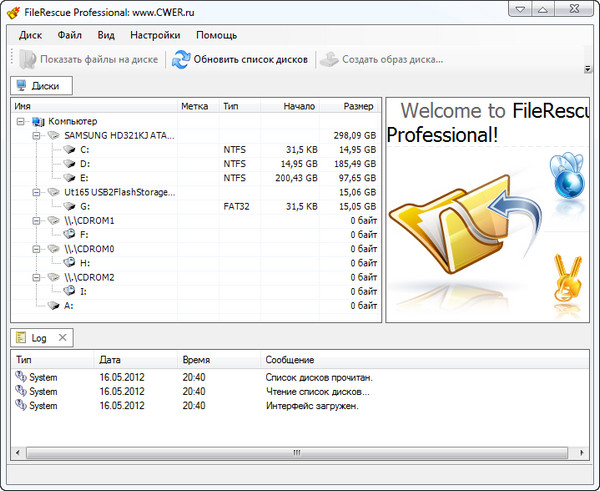Select the C: drive icon

pyautogui.click(x=69, y=149)
